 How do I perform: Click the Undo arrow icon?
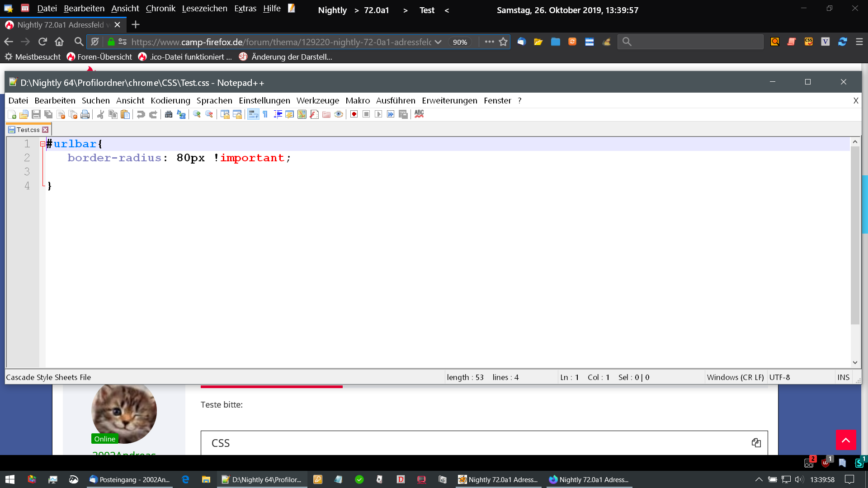click(x=141, y=115)
